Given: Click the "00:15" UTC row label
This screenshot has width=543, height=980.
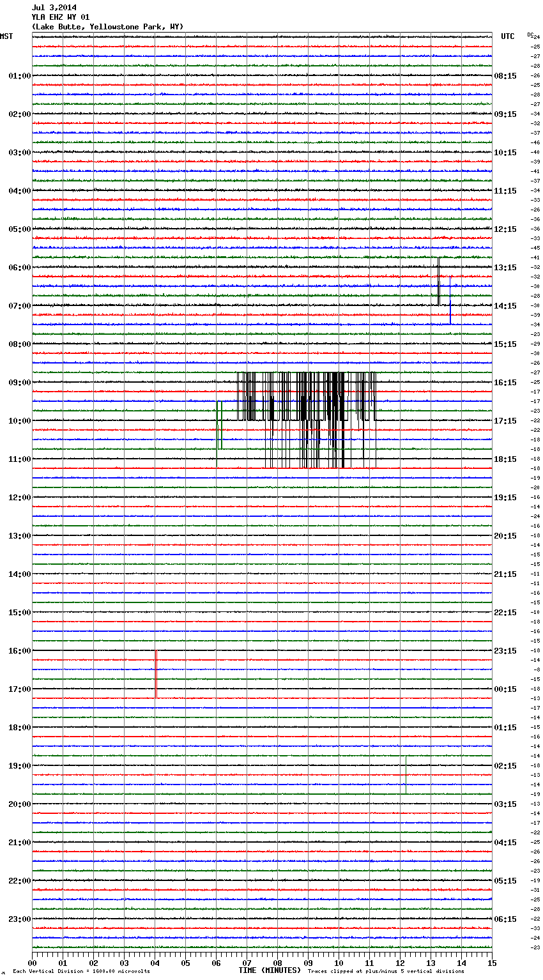Looking at the screenshot, I should click(505, 689).
